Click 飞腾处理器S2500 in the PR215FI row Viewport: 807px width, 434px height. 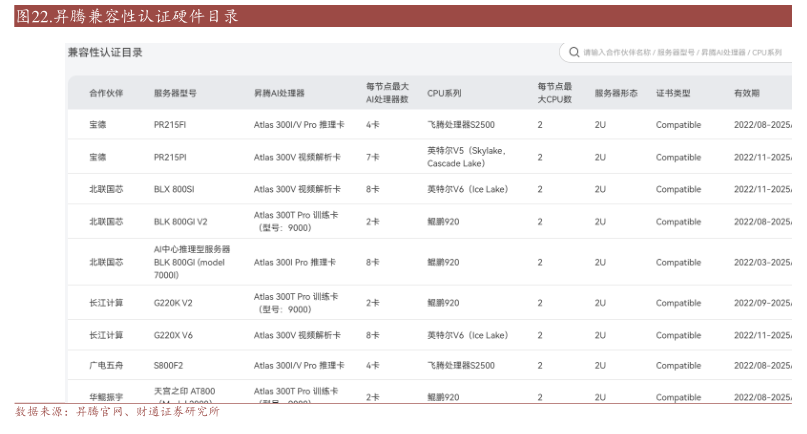460,125
